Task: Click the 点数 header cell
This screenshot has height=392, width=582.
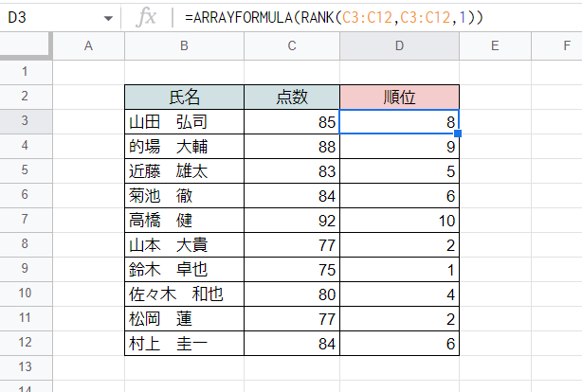Action: tap(292, 98)
